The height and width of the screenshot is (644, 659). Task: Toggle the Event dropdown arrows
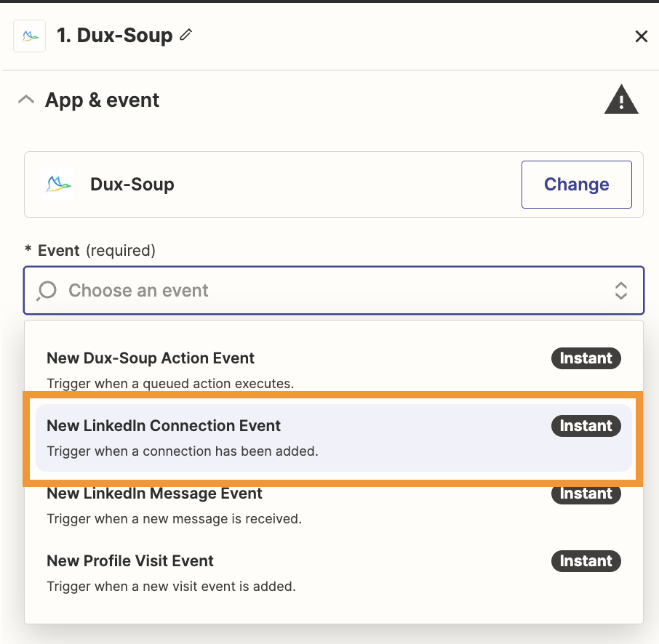tap(621, 291)
